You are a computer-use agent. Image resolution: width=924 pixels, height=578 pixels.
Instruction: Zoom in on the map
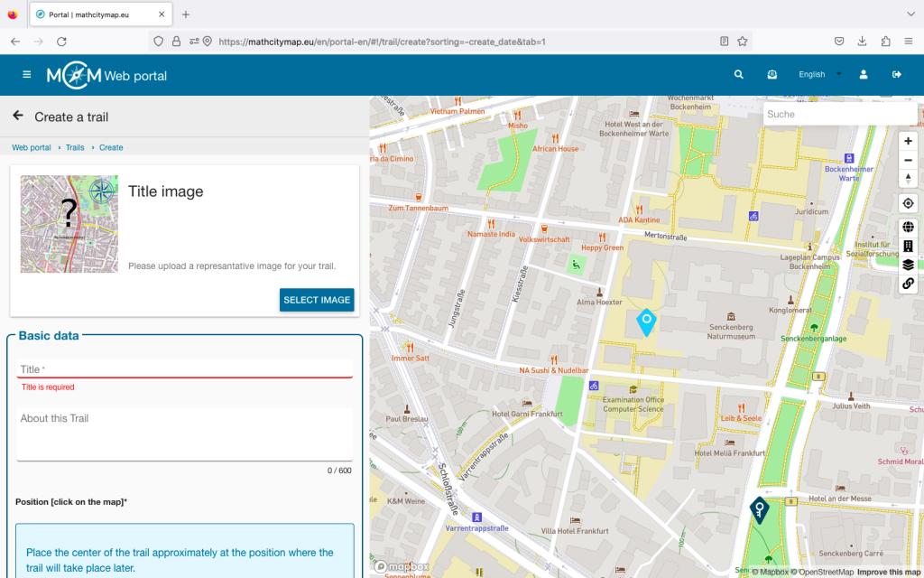[x=908, y=141]
